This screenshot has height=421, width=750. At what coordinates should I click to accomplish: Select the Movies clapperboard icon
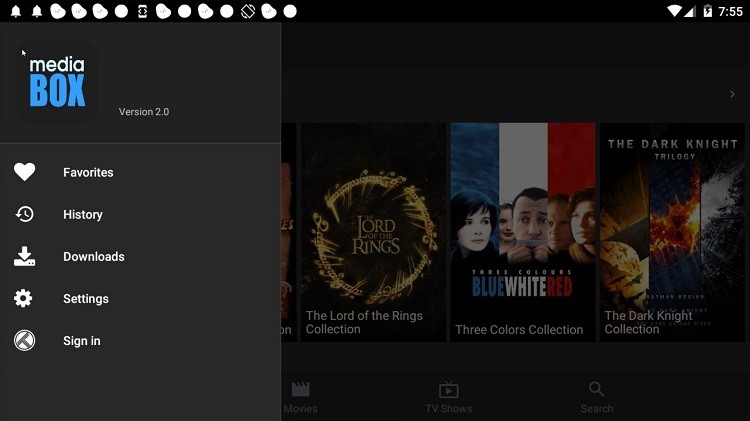(x=300, y=389)
